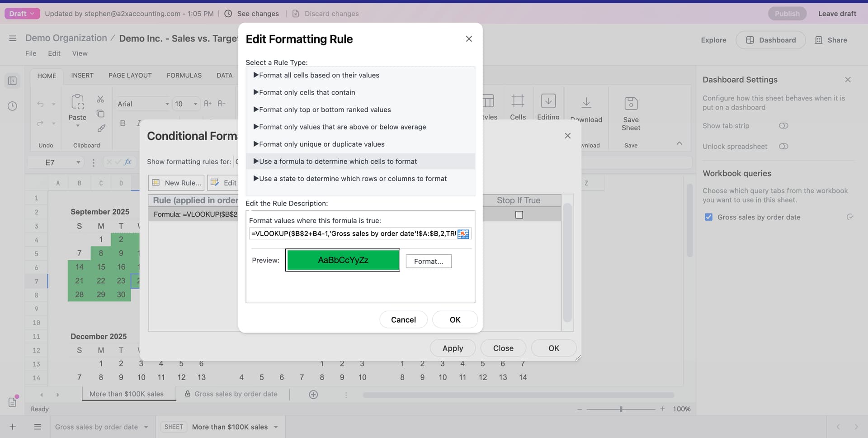The width and height of the screenshot is (868, 438).
Task: Add a new sheet with plus circle icon
Action: (x=313, y=395)
